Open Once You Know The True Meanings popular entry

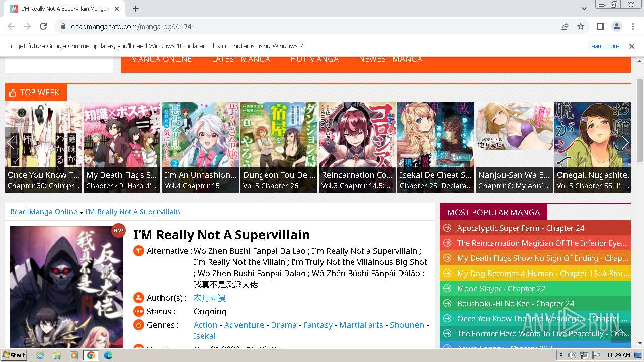[x=542, y=319]
